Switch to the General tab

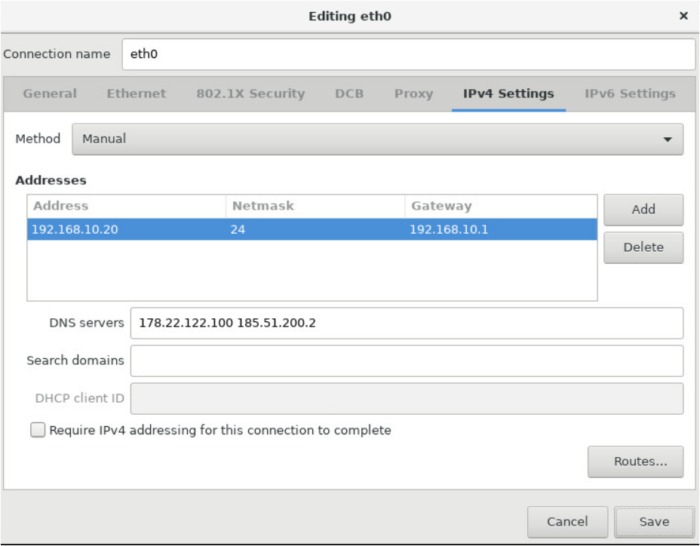click(x=50, y=94)
